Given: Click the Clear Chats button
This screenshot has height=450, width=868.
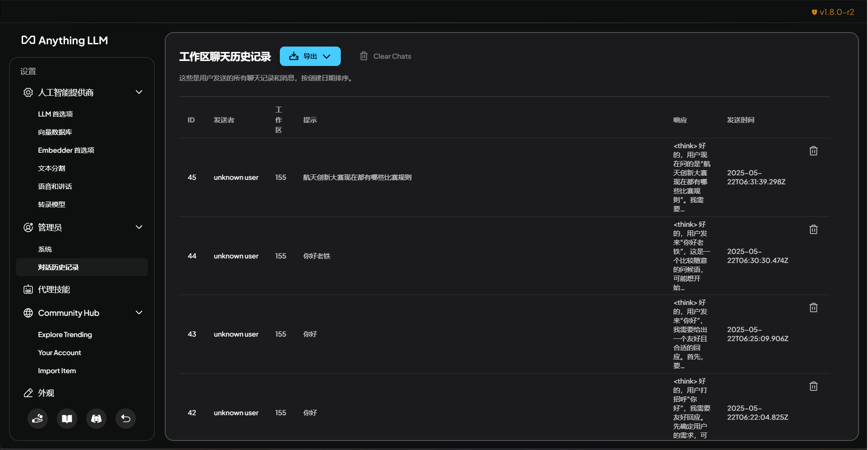Looking at the screenshot, I should coord(385,56).
